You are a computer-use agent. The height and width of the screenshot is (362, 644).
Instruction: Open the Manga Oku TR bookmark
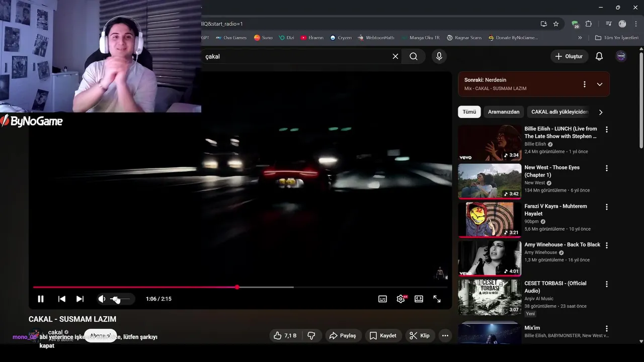coord(421,38)
